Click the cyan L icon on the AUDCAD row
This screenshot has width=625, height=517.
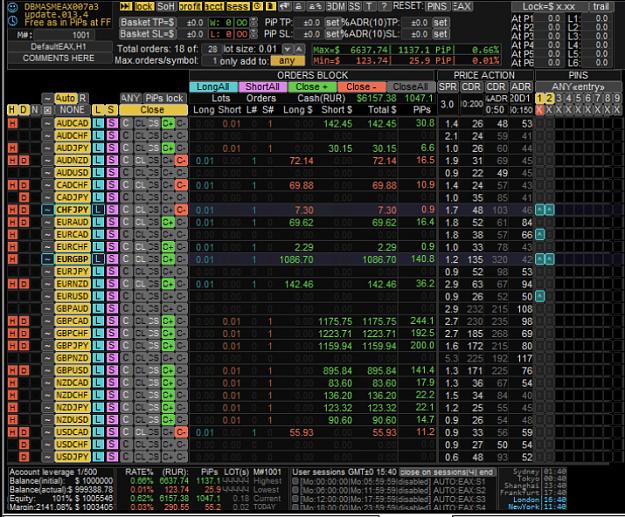98,123
